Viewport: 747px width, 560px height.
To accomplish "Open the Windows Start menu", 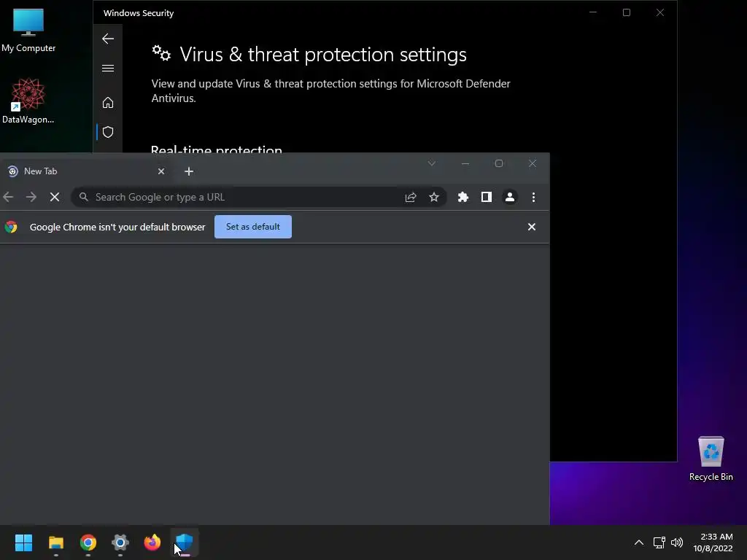I will pos(23,542).
